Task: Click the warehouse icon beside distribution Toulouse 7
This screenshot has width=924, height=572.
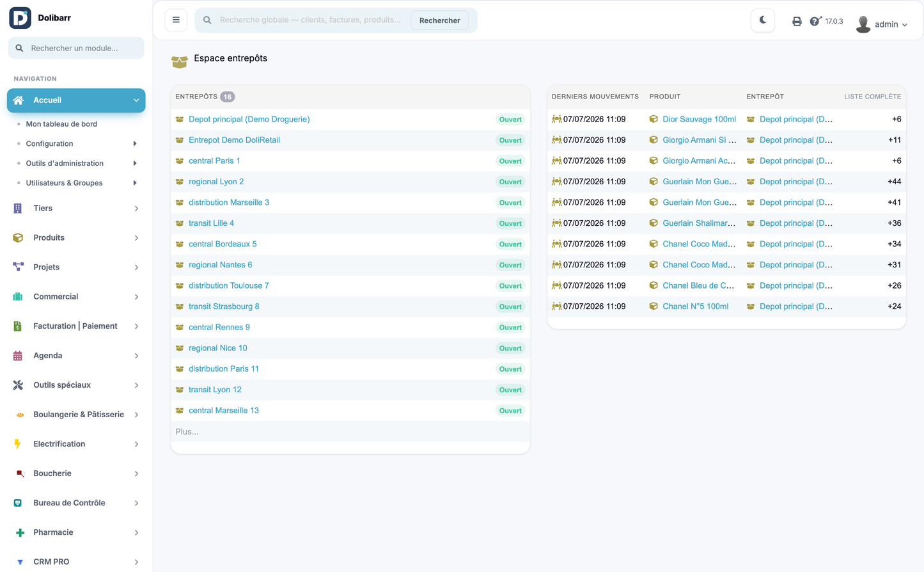Action: [x=180, y=286]
